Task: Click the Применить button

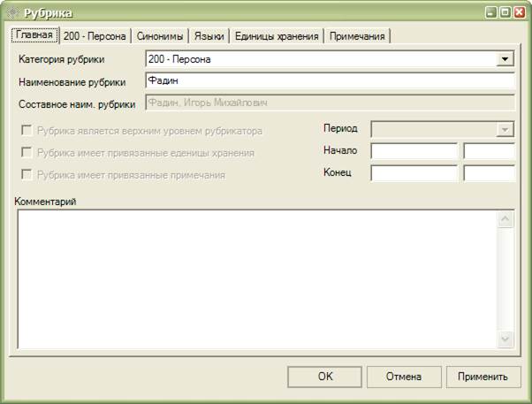Action: [x=483, y=377]
